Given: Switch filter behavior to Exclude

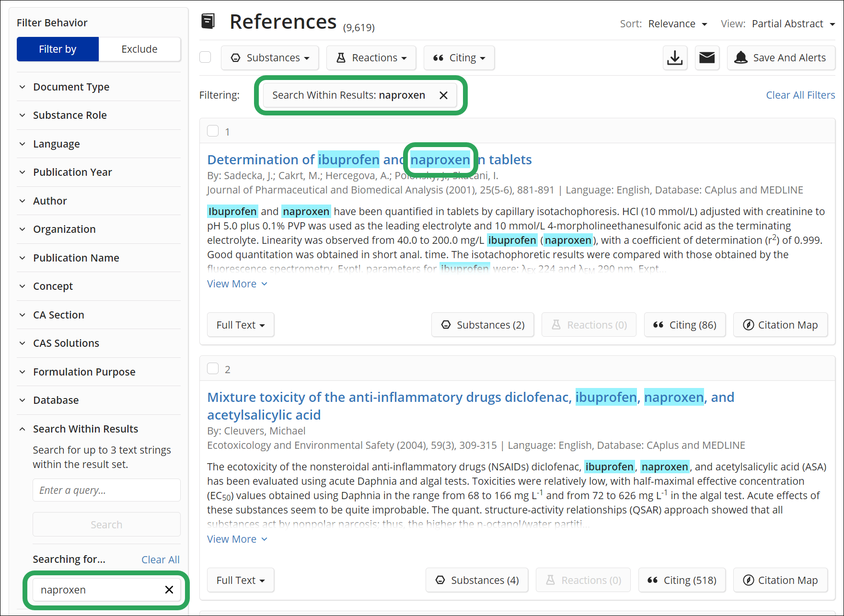Looking at the screenshot, I should 139,49.
